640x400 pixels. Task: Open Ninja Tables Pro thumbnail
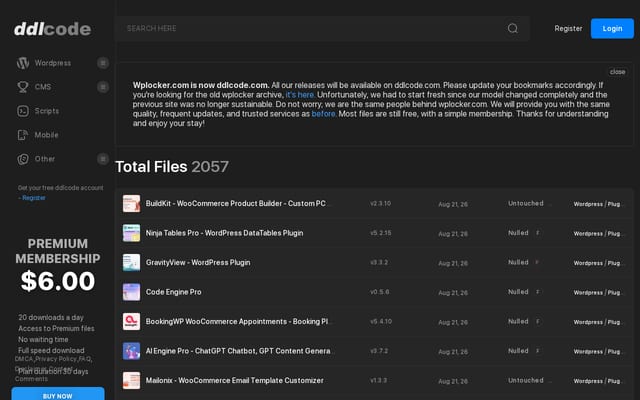click(x=131, y=233)
